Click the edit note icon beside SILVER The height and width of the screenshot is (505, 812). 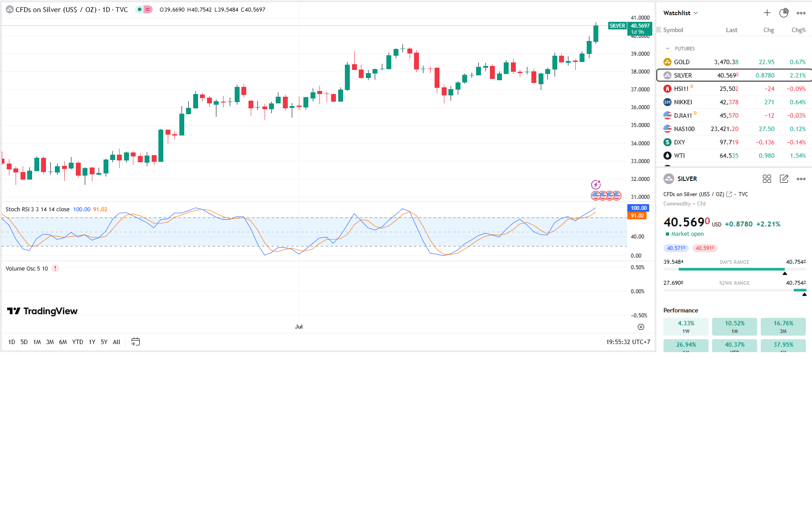(784, 179)
